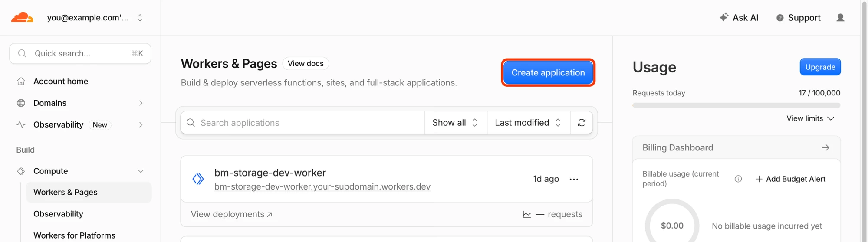
Task: Open bm-storage-dev-worker three-dot menu
Action: [574, 179]
